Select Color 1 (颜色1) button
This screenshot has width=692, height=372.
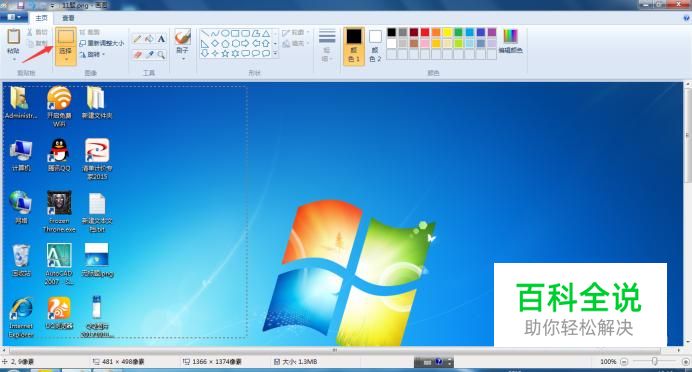point(354,46)
